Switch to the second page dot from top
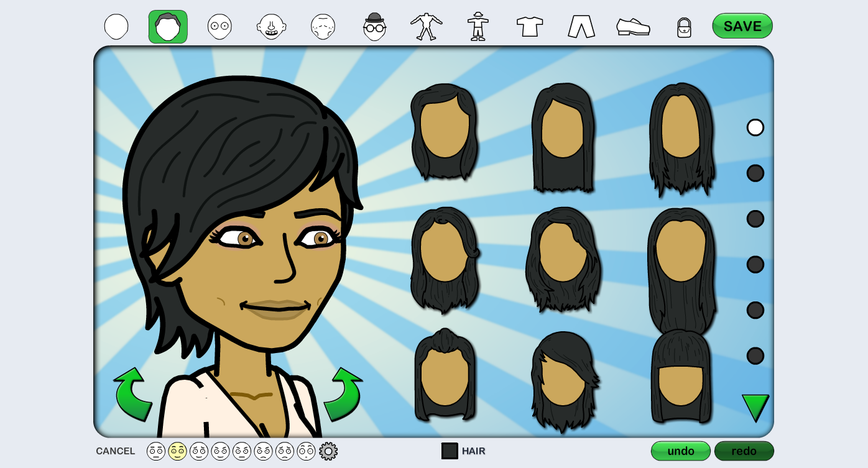 tap(755, 173)
